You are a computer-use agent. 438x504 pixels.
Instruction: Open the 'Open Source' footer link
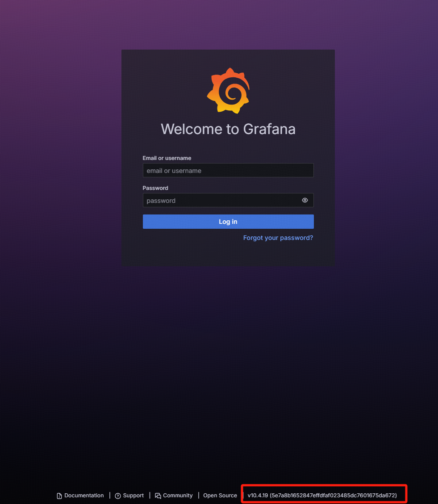coord(220,496)
